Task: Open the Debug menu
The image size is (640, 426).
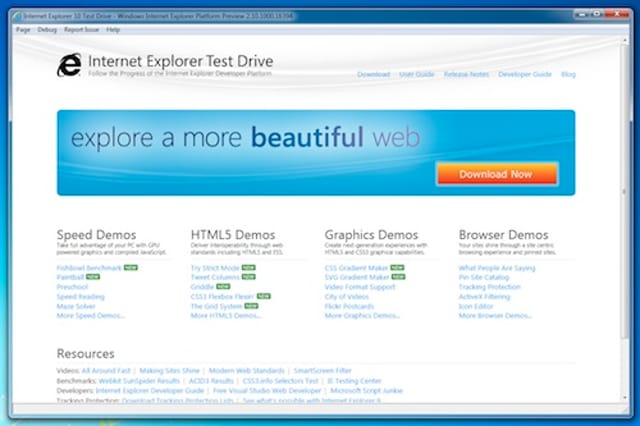Action: click(47, 30)
